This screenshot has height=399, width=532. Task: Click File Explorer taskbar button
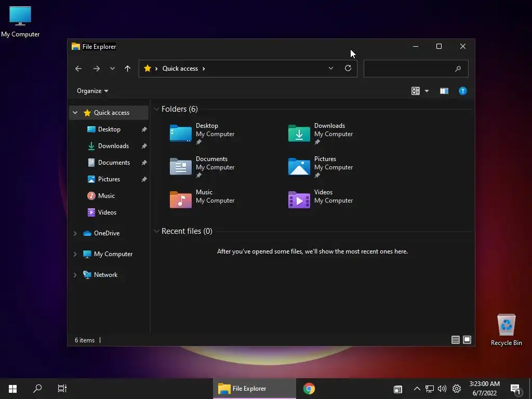click(255, 389)
